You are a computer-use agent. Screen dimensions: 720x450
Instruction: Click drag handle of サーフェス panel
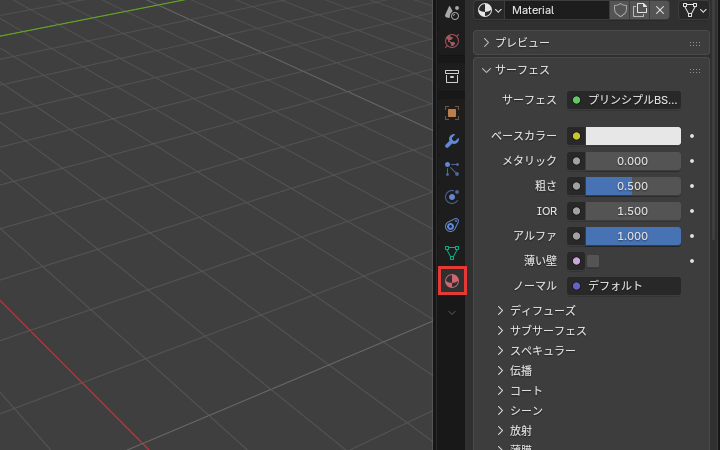point(695,71)
